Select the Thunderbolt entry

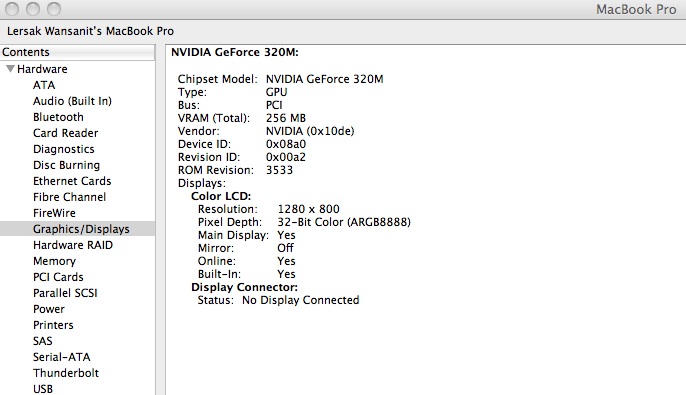tap(66, 373)
